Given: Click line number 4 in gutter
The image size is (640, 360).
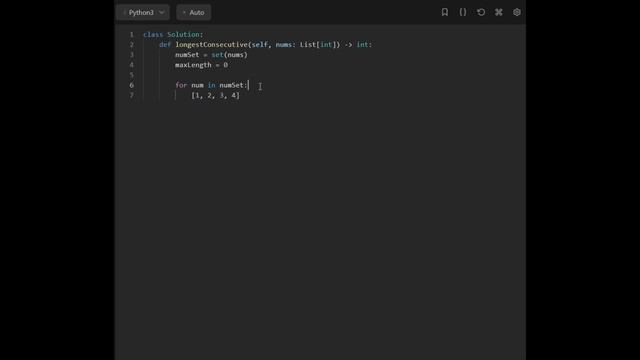Looking at the screenshot, I should pos(131,65).
